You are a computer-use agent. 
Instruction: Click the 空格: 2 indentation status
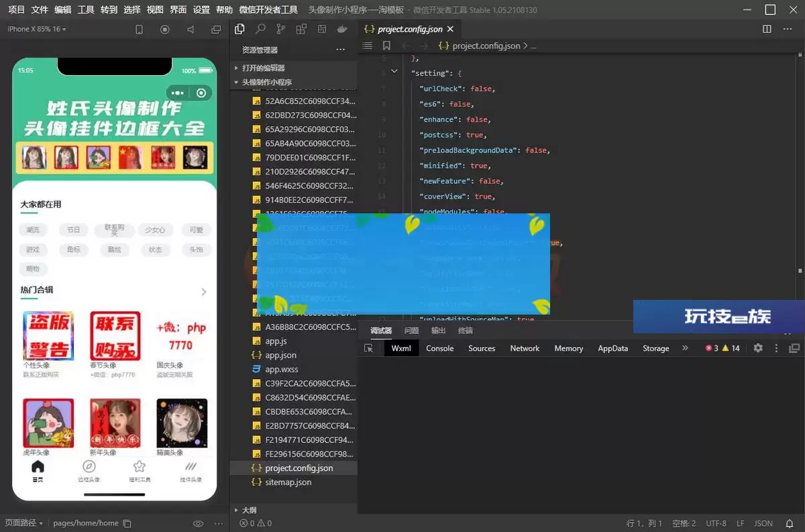[x=684, y=523]
